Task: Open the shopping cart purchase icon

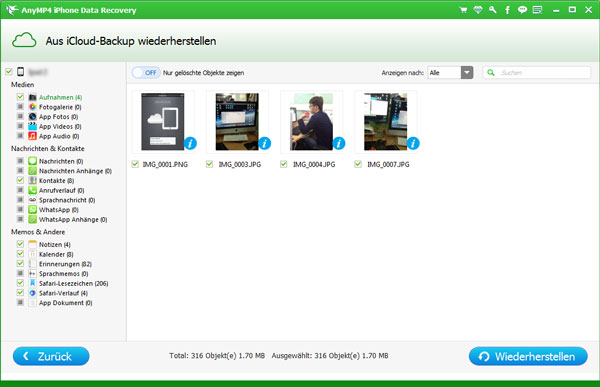Action: point(463,10)
